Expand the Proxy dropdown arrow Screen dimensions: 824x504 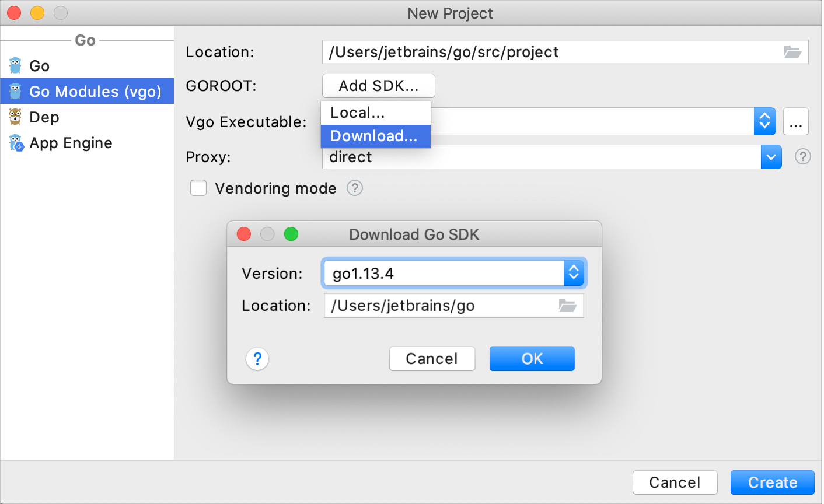click(771, 157)
